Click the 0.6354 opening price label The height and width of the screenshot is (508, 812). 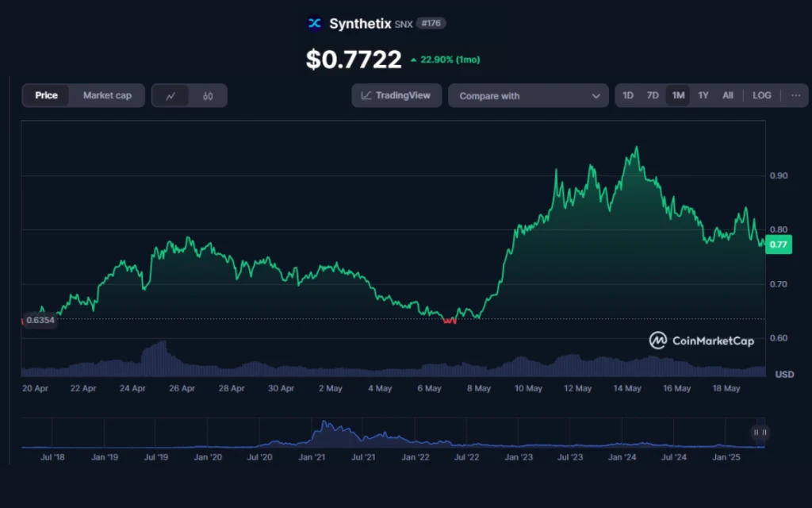(x=40, y=320)
